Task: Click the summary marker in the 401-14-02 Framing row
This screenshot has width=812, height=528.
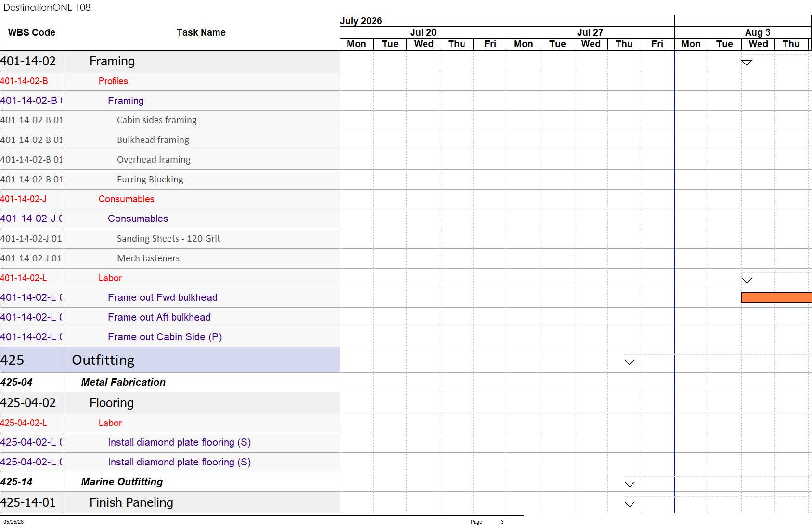Action: click(747, 63)
